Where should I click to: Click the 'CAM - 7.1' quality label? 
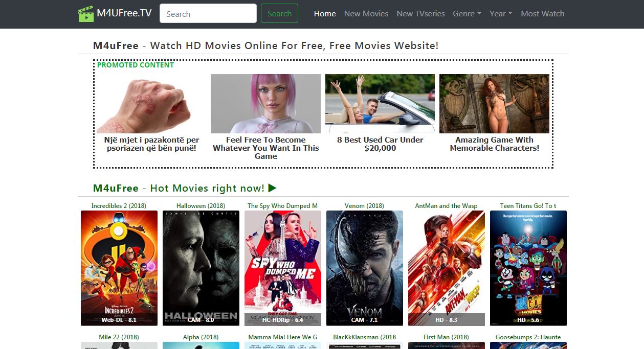pos(365,320)
